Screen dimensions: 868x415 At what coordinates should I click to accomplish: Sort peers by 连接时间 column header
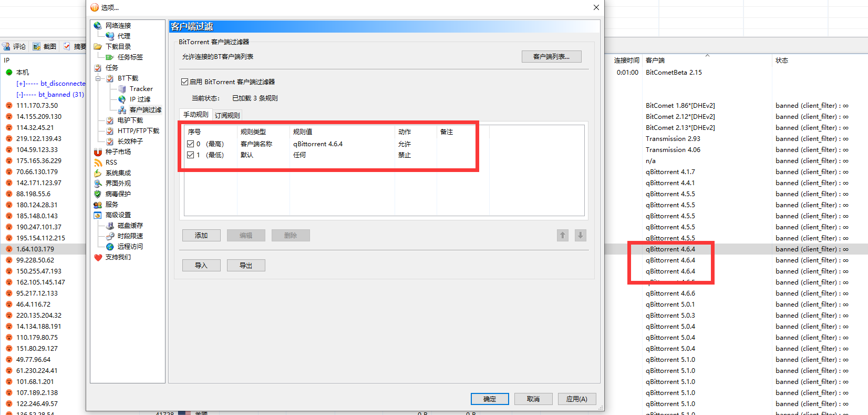[x=627, y=60]
